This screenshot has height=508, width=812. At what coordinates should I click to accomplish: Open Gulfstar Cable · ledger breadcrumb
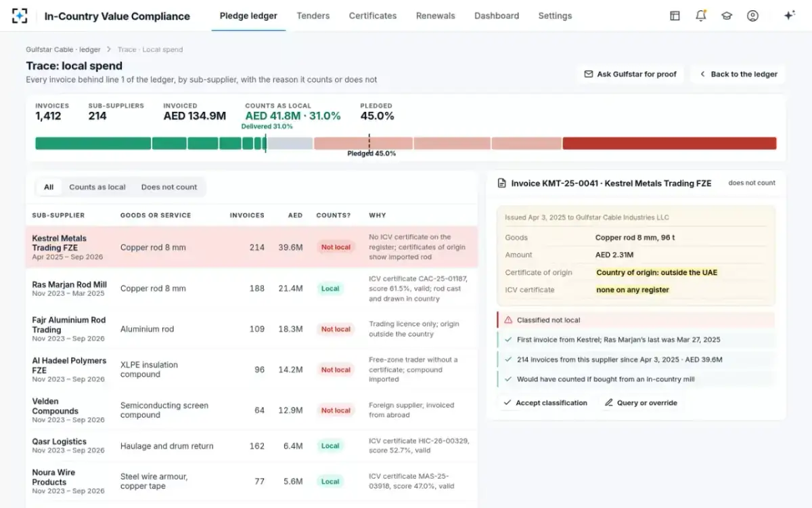63,49
